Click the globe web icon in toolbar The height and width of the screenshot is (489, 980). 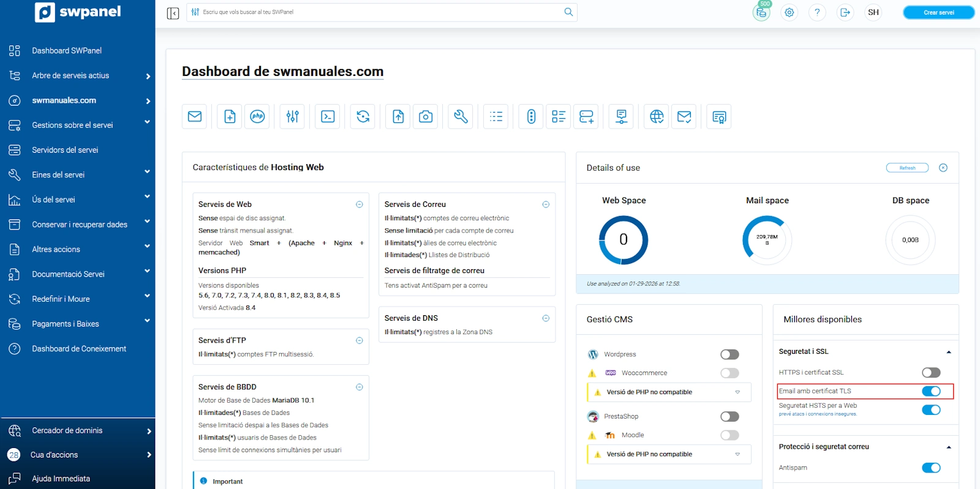pyautogui.click(x=657, y=116)
